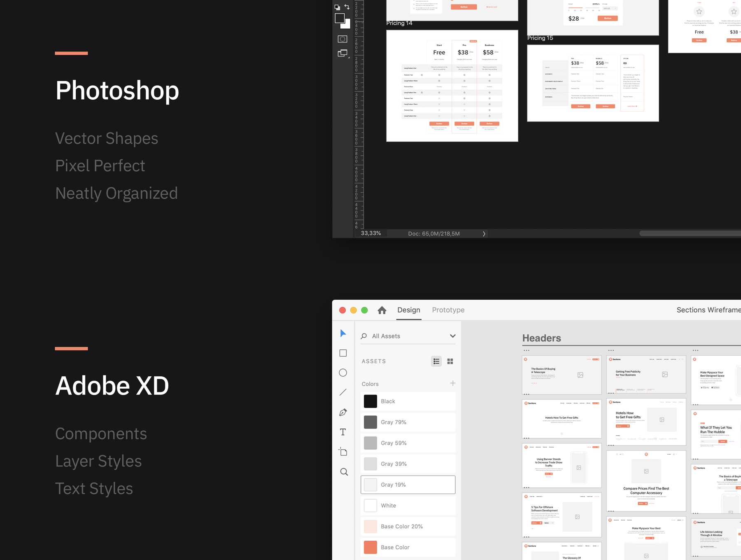Switch assets to list view
The image size is (741, 560).
pyautogui.click(x=436, y=361)
